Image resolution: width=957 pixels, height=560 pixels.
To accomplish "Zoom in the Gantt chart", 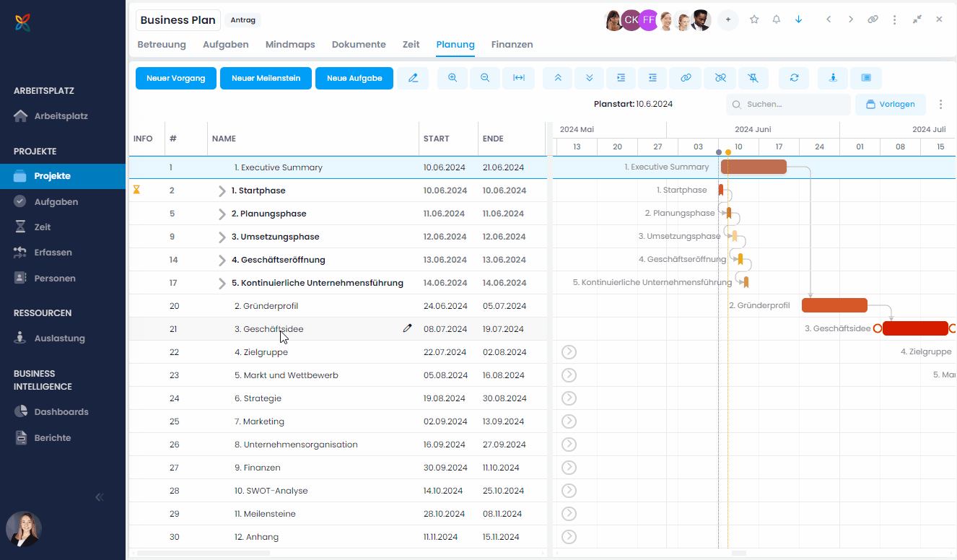I will tap(453, 78).
